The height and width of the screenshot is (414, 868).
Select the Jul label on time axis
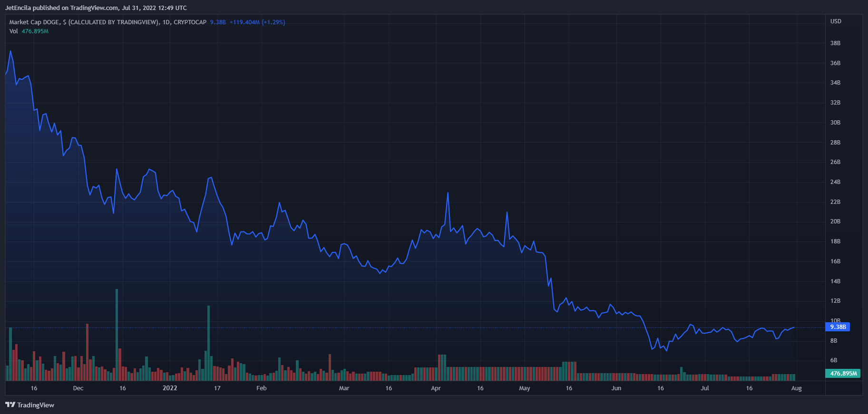click(705, 388)
